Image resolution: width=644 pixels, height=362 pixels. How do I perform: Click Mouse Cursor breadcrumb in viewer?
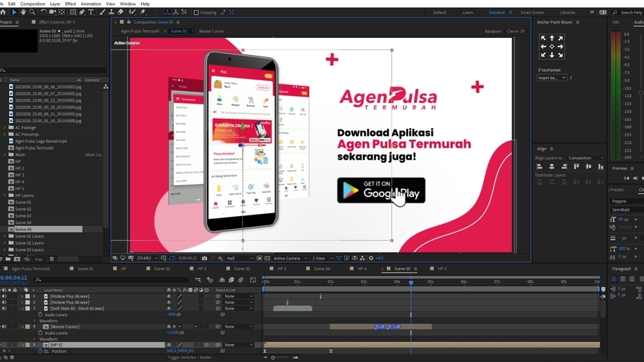[211, 31]
